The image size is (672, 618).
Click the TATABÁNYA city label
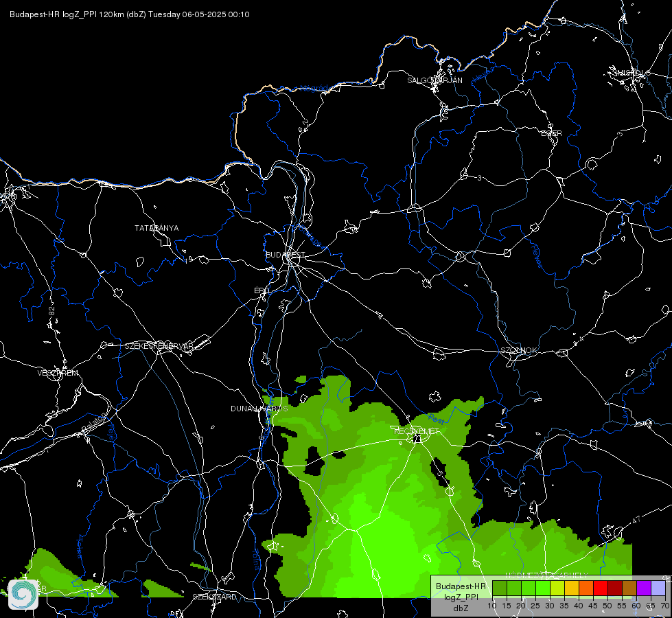(157, 228)
